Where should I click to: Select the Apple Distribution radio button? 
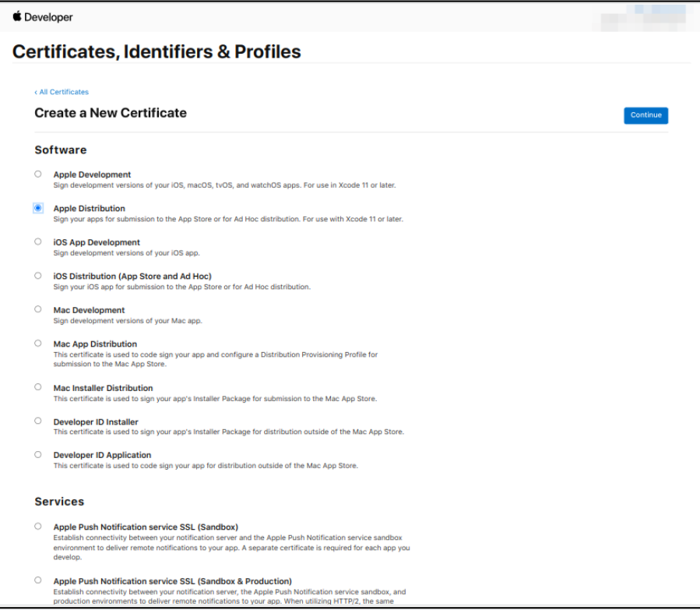coord(38,208)
